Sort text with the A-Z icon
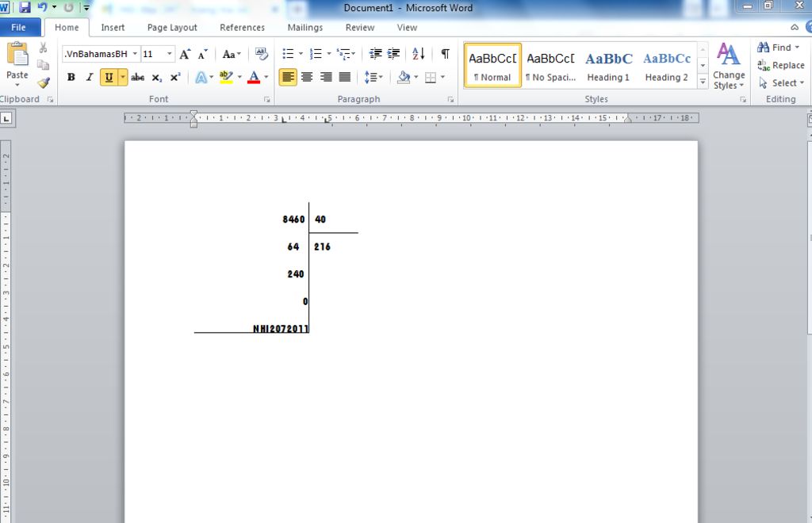The width and height of the screenshot is (812, 523). pyautogui.click(x=419, y=53)
